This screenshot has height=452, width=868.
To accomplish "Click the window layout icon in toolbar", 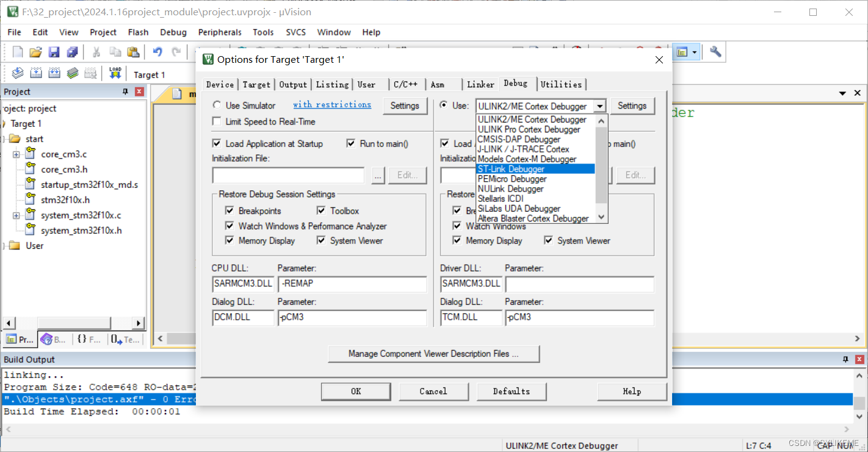I will point(682,52).
